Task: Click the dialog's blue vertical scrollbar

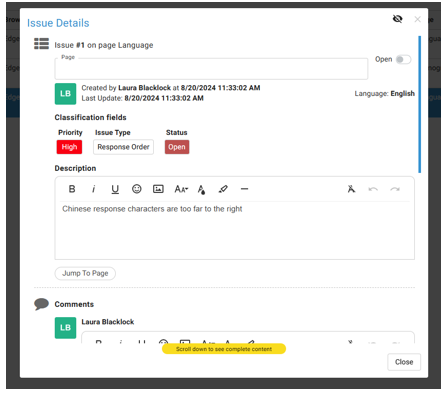Action: coord(419,104)
